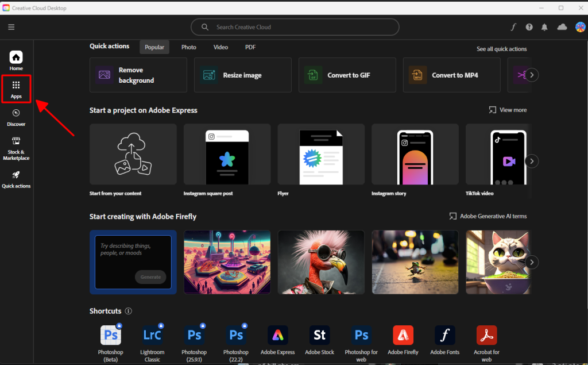Screen dimensions: 588x365
Task: Click Remove background quick action
Action: pos(138,75)
